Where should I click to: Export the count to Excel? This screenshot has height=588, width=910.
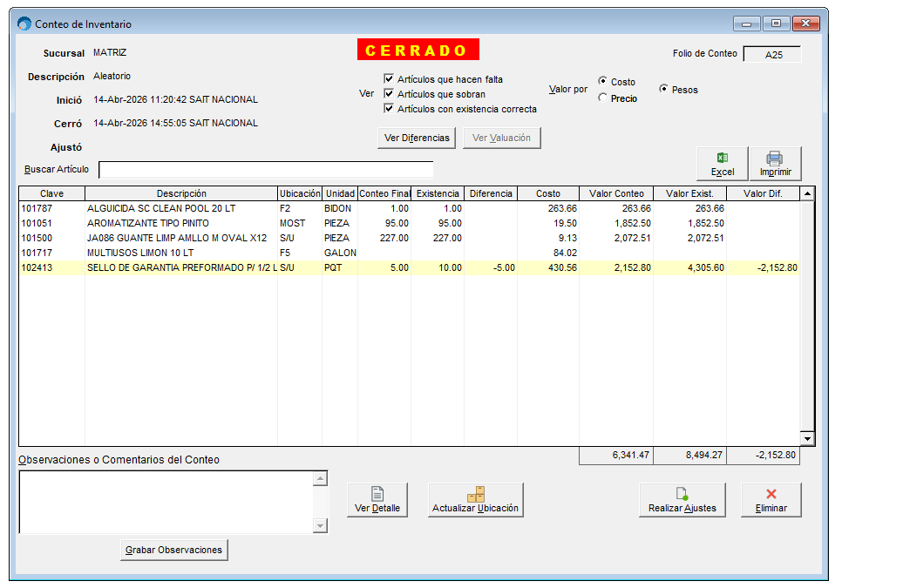(722, 164)
